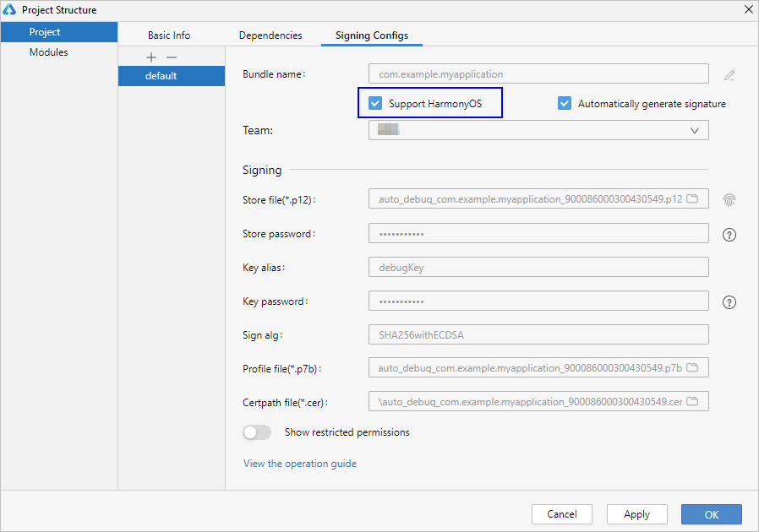Browse folder for Profile file p7b

pos(693,367)
